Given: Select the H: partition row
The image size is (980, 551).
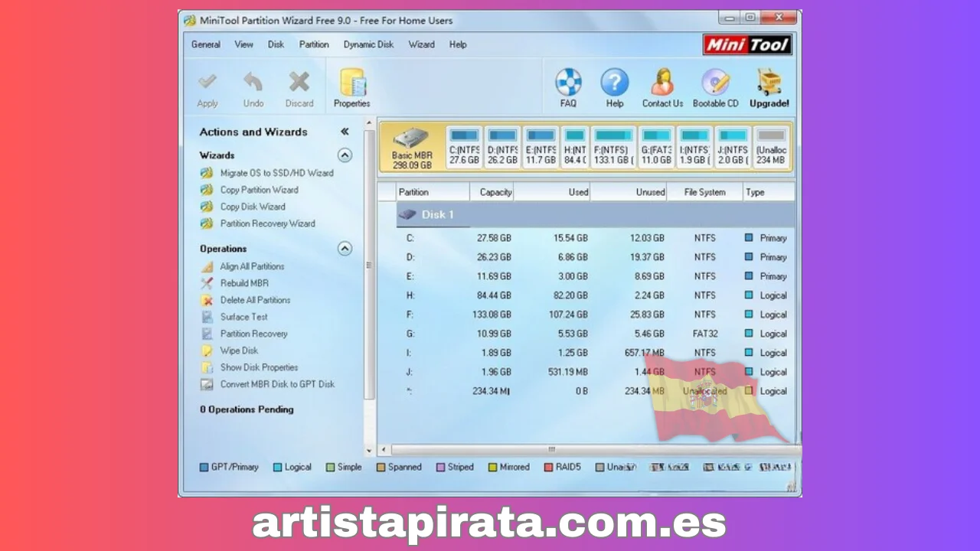Looking at the screenshot, I should [x=596, y=295].
